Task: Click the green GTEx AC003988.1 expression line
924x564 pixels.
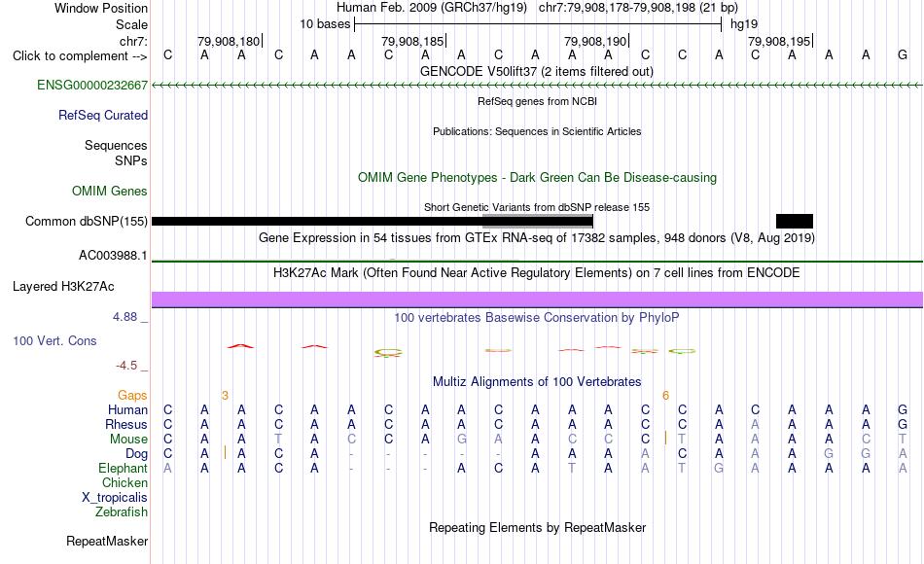Action: [537, 261]
